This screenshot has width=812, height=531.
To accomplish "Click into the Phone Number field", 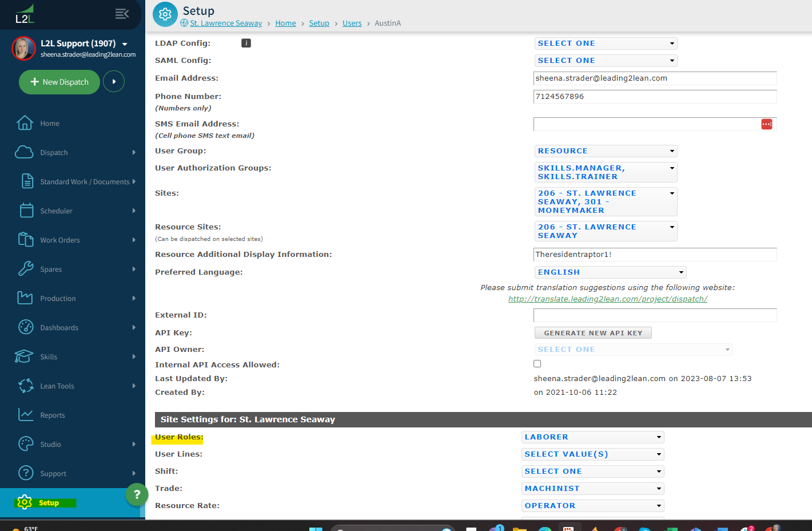I will click(654, 97).
